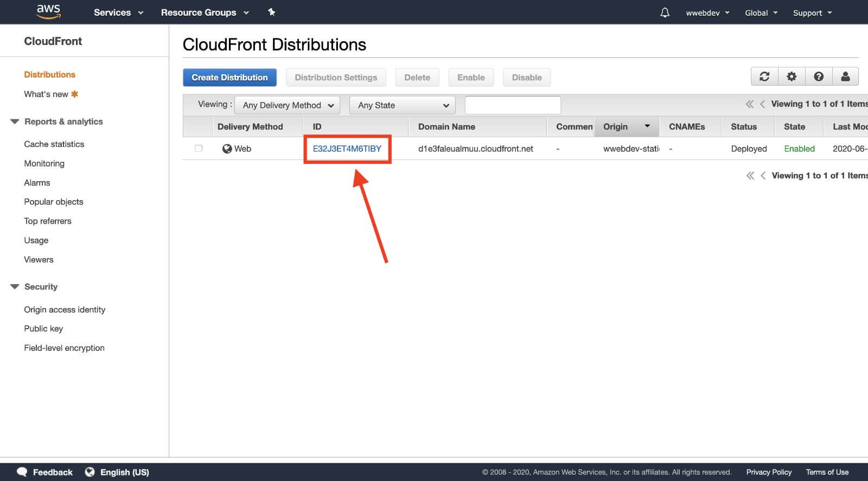Screen dimensions: 868x481
Task: Go to previous page arrow below table
Action: [x=763, y=176]
